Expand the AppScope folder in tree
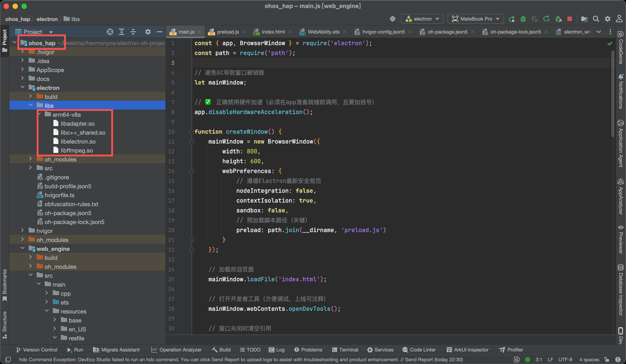Viewport: 626px width, 364px height. point(22,70)
